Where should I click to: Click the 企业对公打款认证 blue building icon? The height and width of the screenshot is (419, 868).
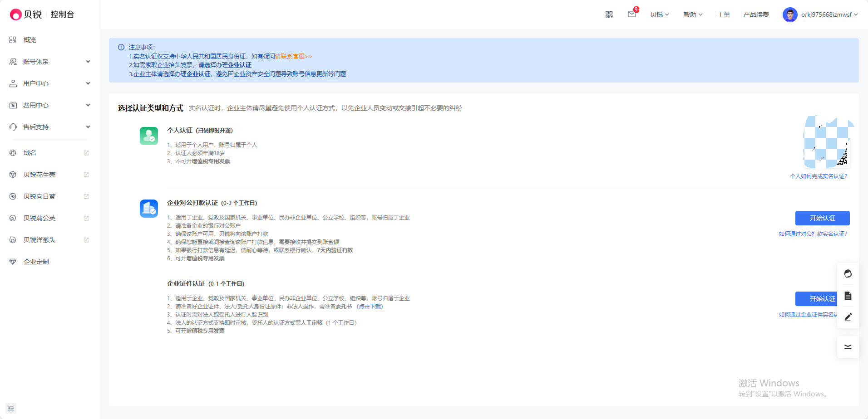click(x=149, y=209)
